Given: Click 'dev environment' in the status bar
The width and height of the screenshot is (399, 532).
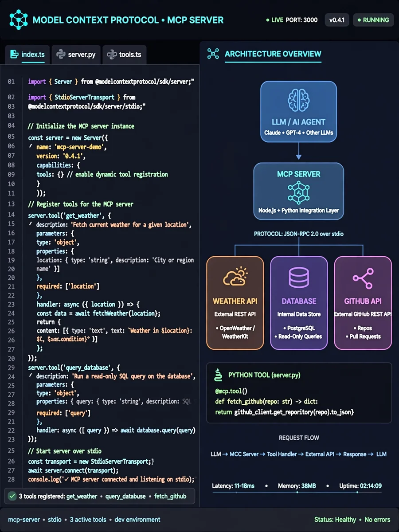Looking at the screenshot, I should [x=137, y=520].
